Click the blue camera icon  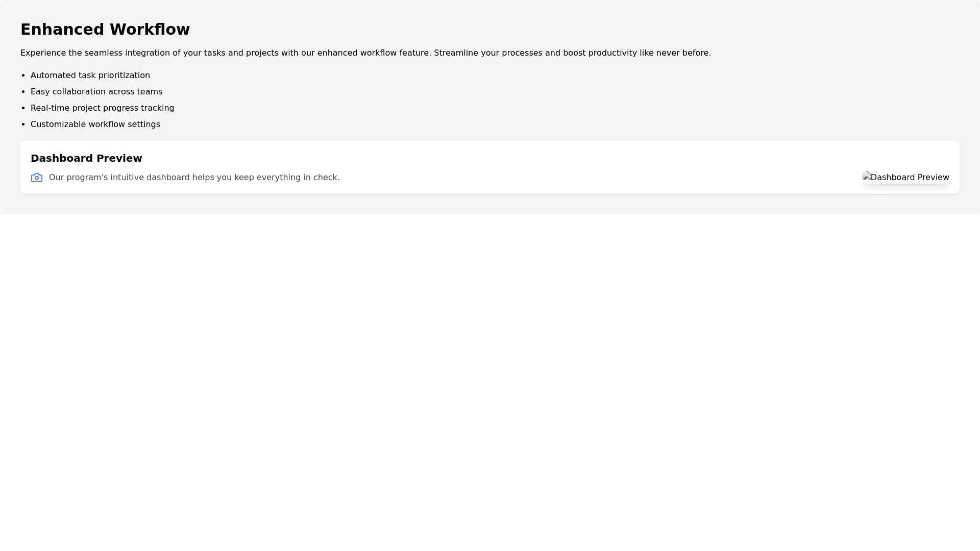(x=37, y=178)
